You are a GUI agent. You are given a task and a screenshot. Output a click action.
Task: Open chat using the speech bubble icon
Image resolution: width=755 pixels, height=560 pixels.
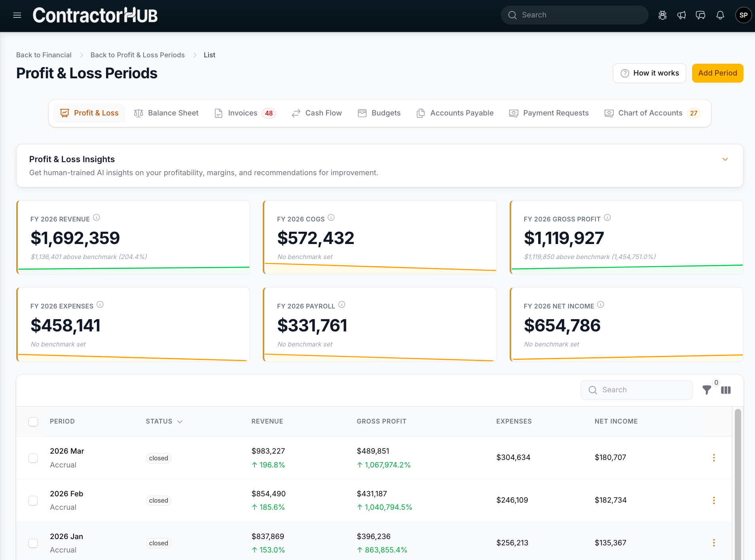click(x=700, y=15)
